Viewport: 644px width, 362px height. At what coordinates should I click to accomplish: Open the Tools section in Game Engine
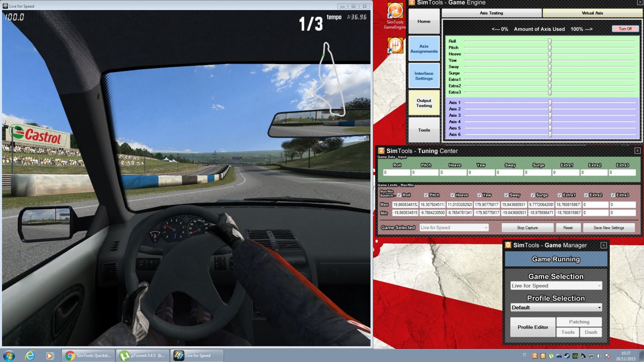(x=424, y=130)
